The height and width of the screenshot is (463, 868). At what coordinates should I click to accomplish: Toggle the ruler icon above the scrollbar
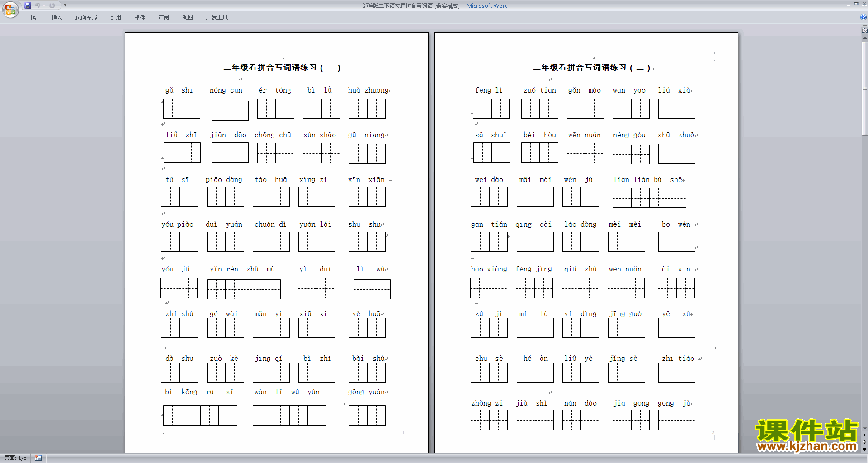pyautogui.click(x=864, y=31)
